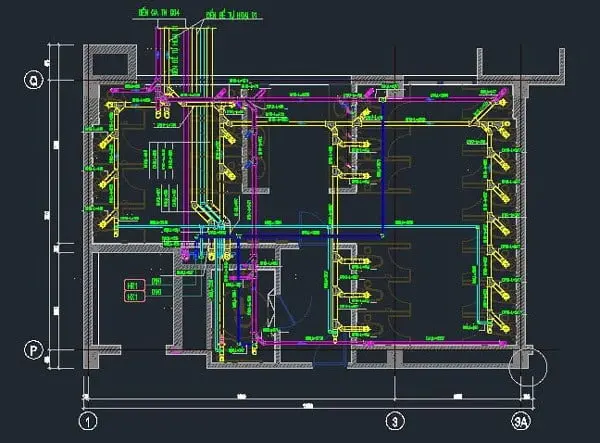600x443 pixels.
Task: Pick the grid axis bubble labeled 3A
Action: pos(521,422)
